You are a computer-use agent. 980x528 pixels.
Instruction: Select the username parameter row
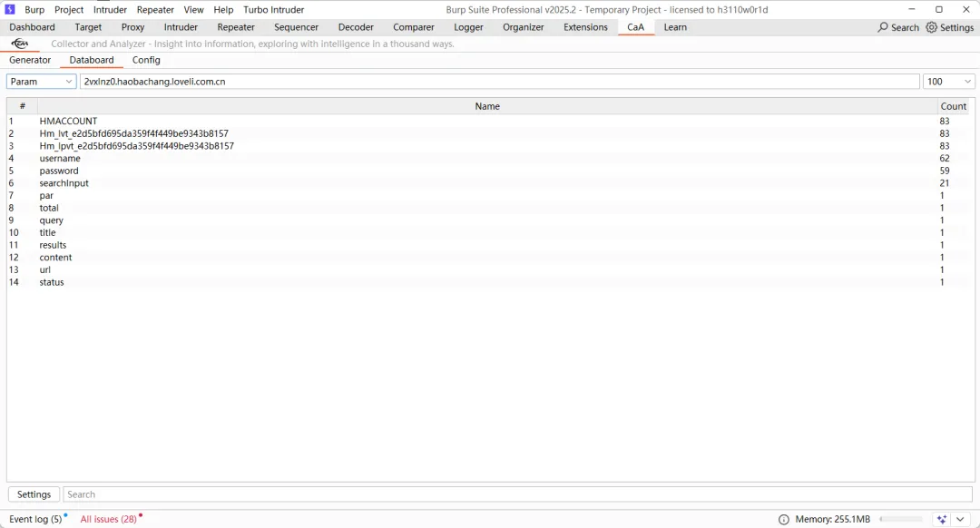coord(488,158)
